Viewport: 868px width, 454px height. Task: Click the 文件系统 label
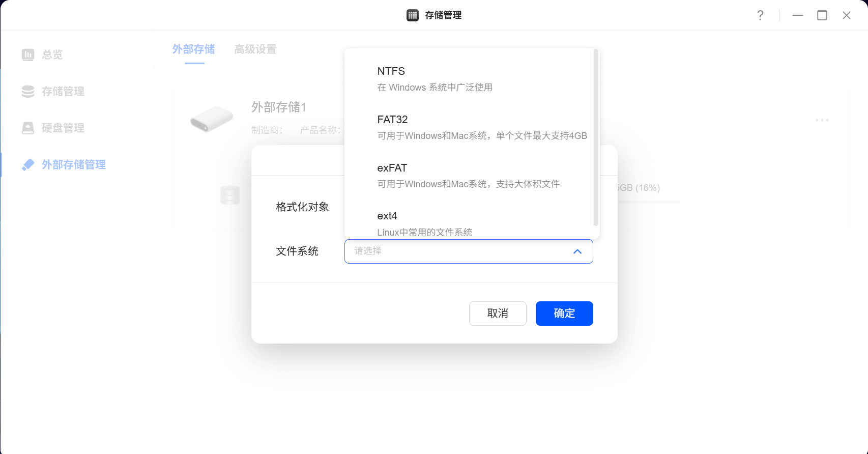[297, 251]
